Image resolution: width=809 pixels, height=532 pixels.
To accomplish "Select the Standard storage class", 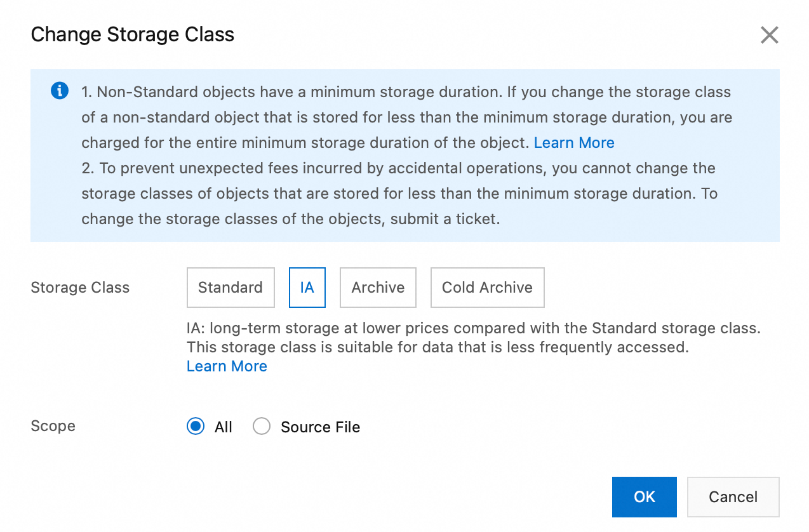I will click(x=231, y=288).
